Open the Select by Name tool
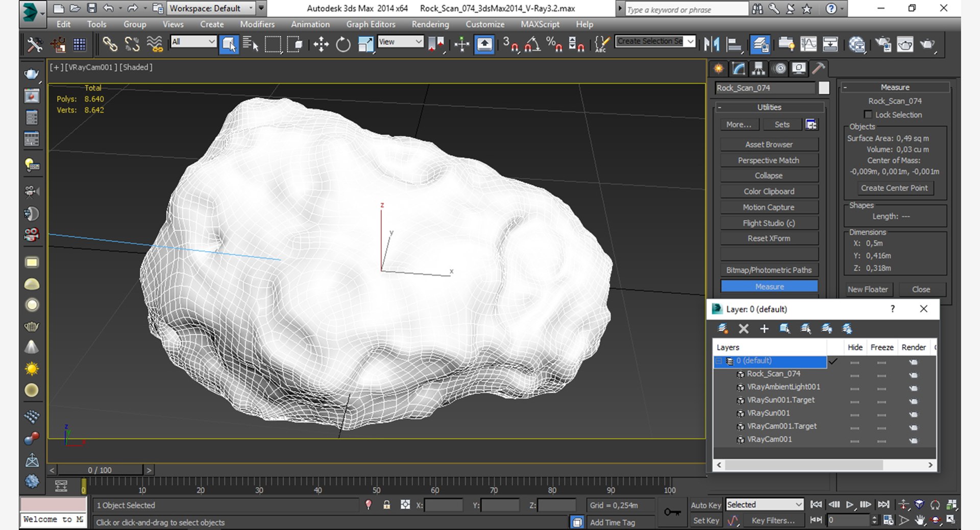Image resolution: width=980 pixels, height=530 pixels. click(x=250, y=44)
